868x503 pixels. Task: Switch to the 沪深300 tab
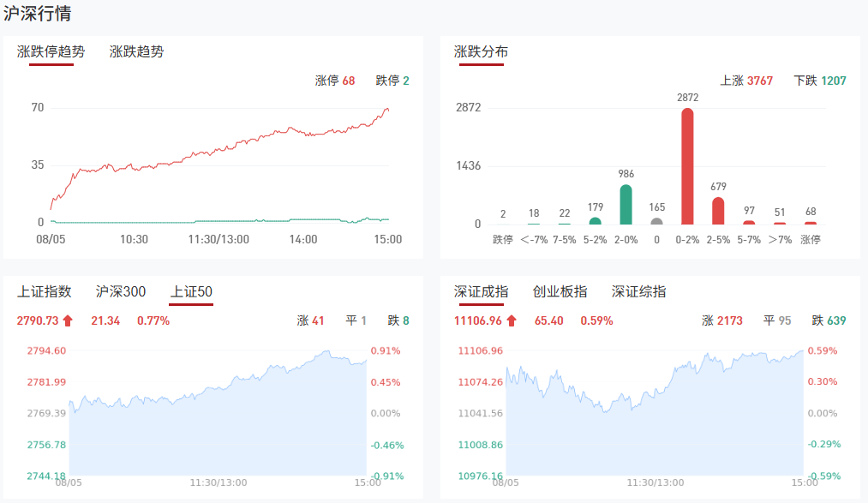121,292
